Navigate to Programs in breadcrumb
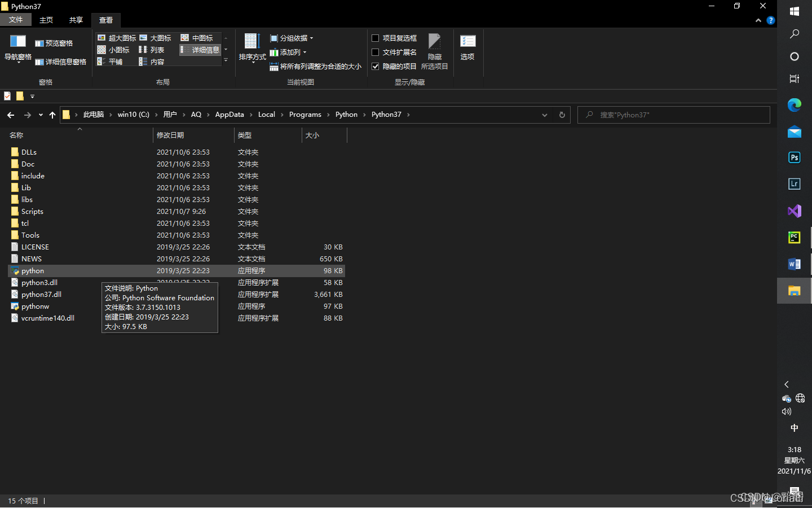Screen dimensions: 812x508 coord(305,115)
